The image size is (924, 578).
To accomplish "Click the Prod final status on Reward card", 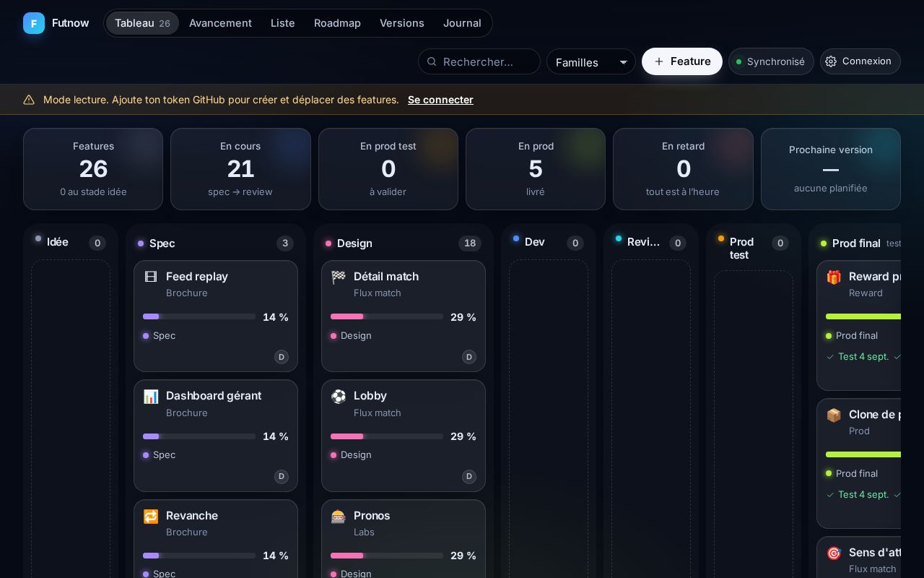I will click(x=852, y=336).
